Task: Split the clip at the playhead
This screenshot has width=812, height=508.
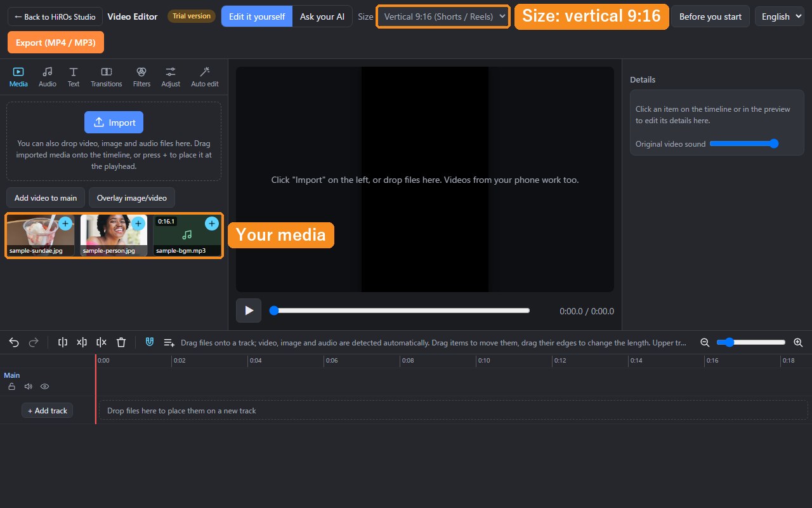Action: click(63, 342)
